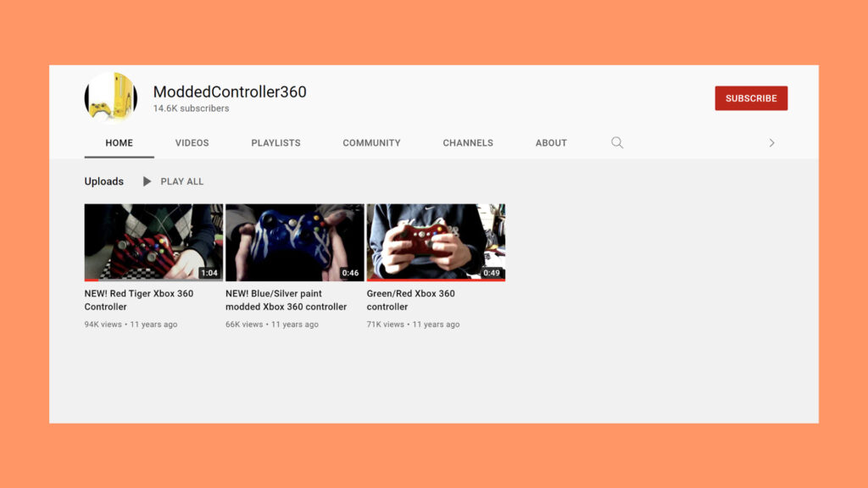Viewport: 868px width, 488px height.
Task: Open the Uploads section heading
Action: [x=104, y=181]
